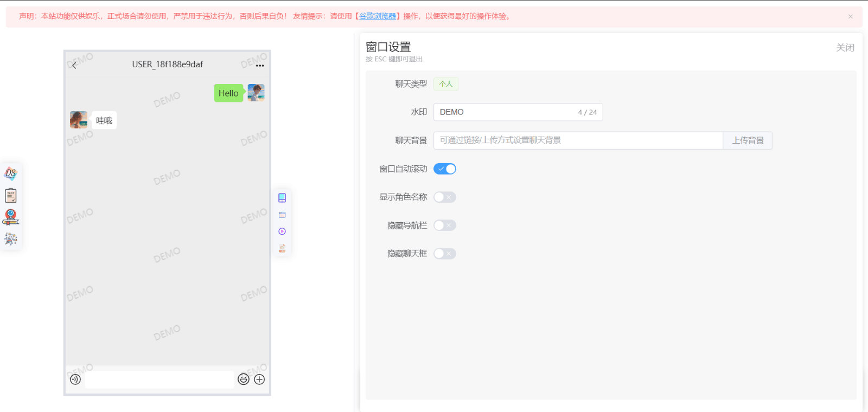Turn on the 隐藏导航栏 switch

(445, 226)
